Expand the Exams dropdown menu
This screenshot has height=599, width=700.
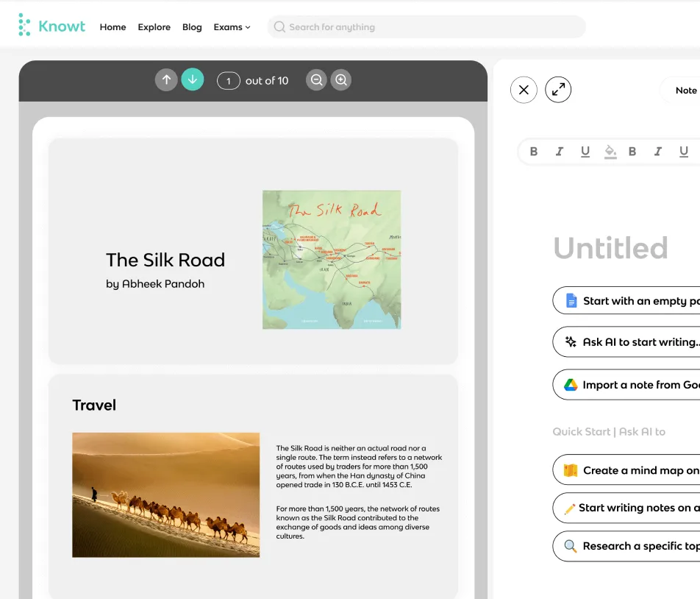(232, 27)
